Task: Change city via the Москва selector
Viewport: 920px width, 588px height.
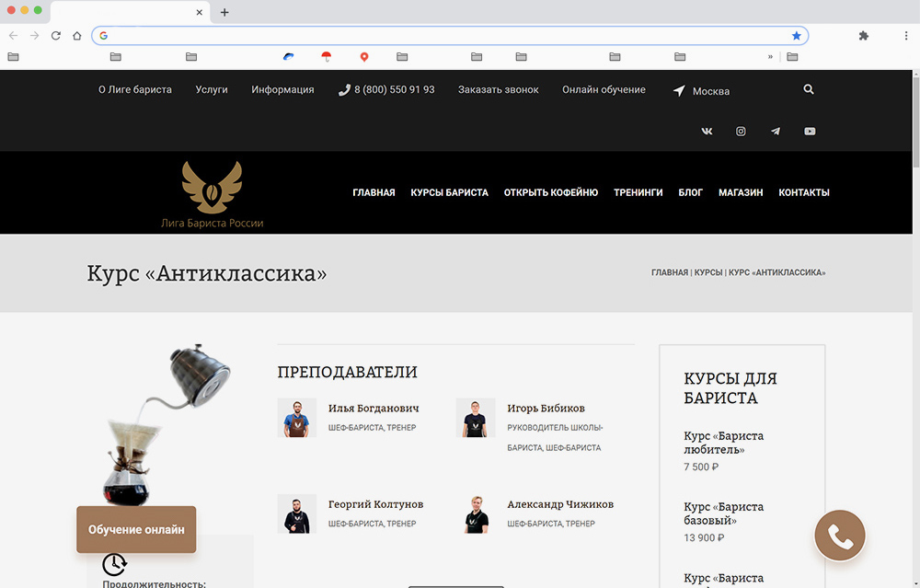Action: [701, 91]
